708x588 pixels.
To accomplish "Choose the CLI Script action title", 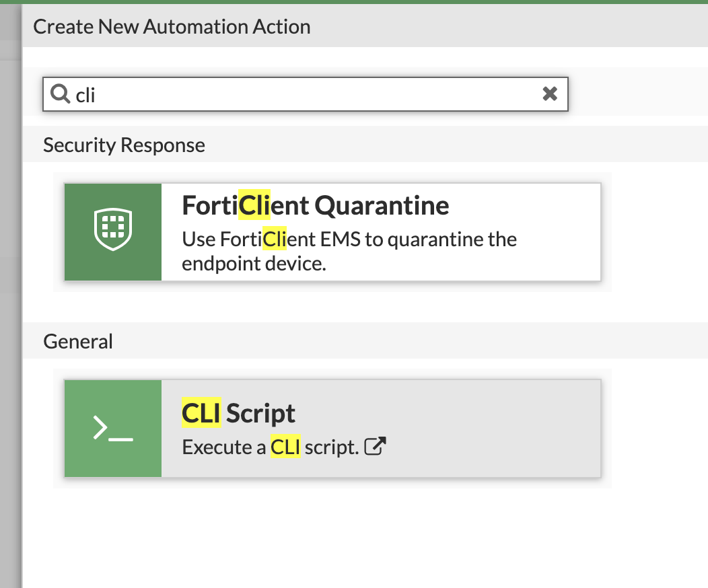I will (x=238, y=413).
